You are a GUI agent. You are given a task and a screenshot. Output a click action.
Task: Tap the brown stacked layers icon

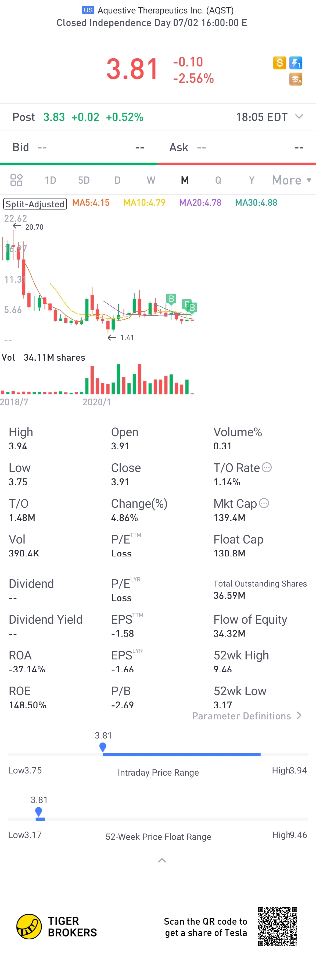coord(296,79)
